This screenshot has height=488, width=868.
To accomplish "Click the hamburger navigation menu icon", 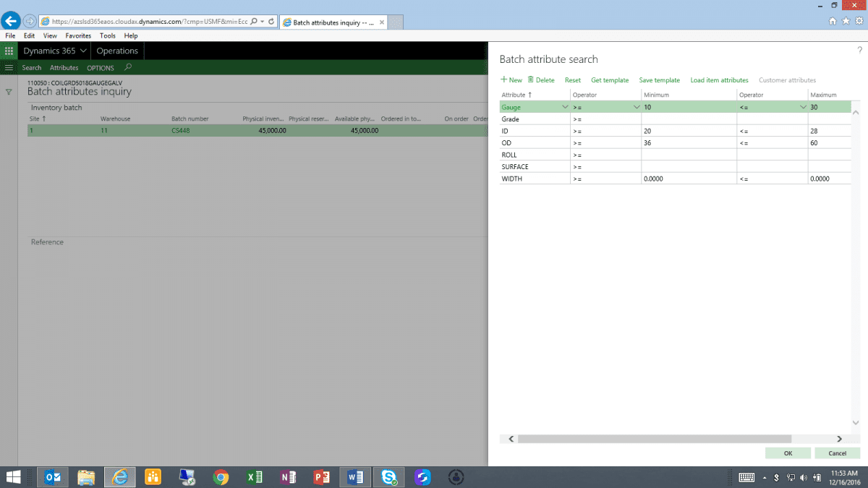I will [x=9, y=68].
